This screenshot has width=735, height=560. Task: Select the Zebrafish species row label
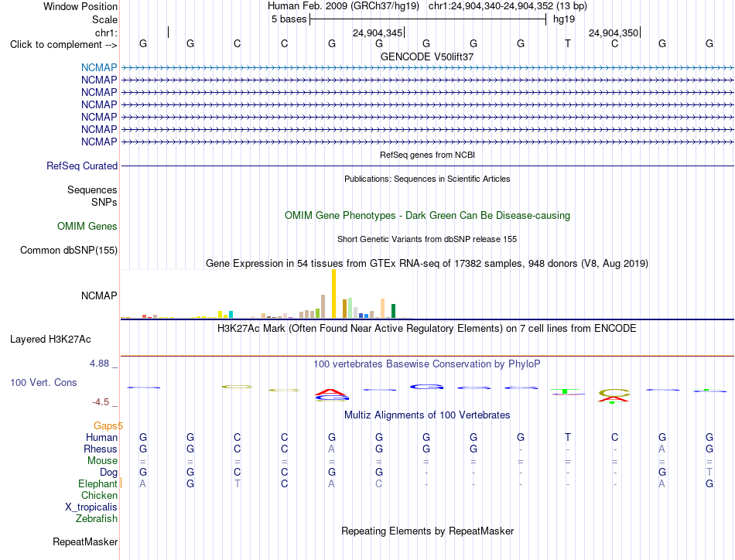[97, 519]
